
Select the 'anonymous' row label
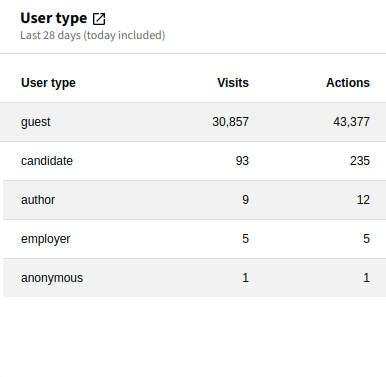coord(52,278)
